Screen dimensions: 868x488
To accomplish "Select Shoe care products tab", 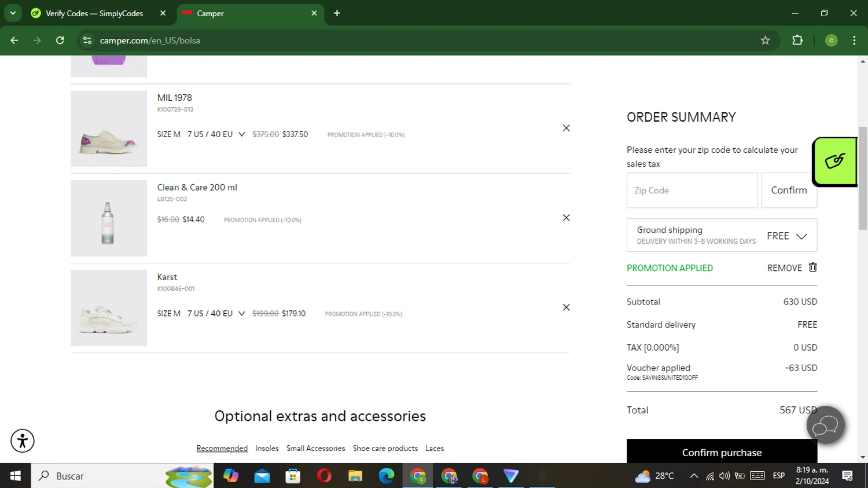I will [x=385, y=449].
